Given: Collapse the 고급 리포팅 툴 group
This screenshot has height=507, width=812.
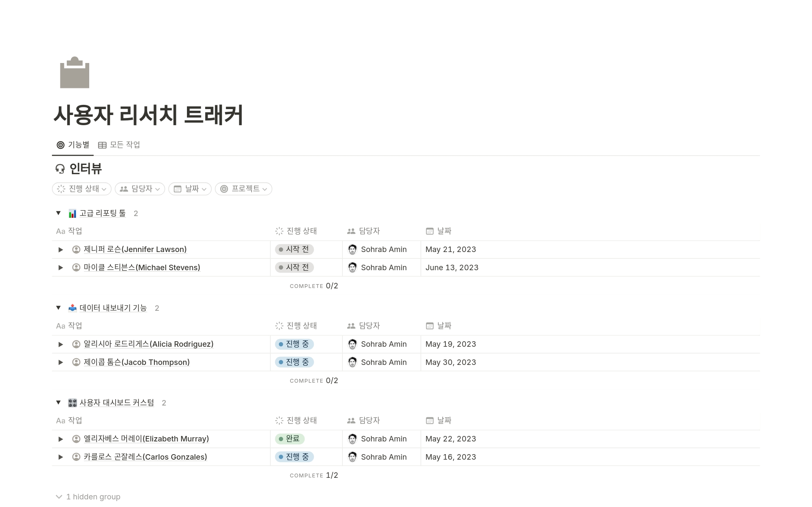Looking at the screenshot, I should pos(58,213).
